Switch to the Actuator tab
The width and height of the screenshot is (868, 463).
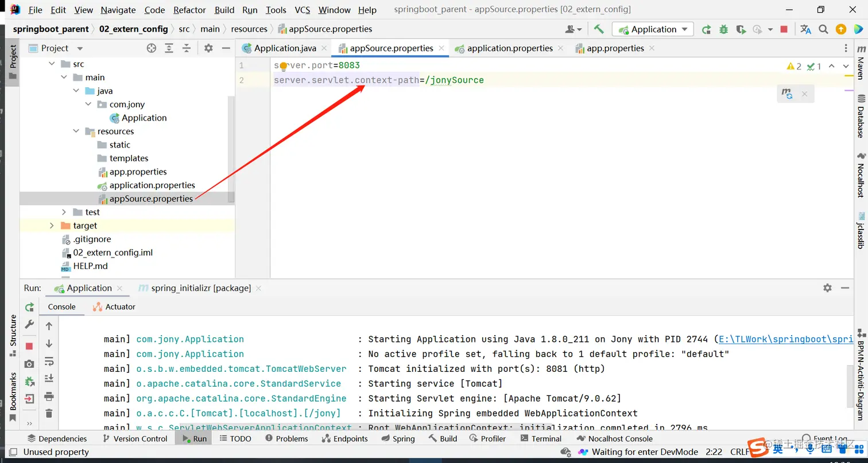click(x=115, y=307)
